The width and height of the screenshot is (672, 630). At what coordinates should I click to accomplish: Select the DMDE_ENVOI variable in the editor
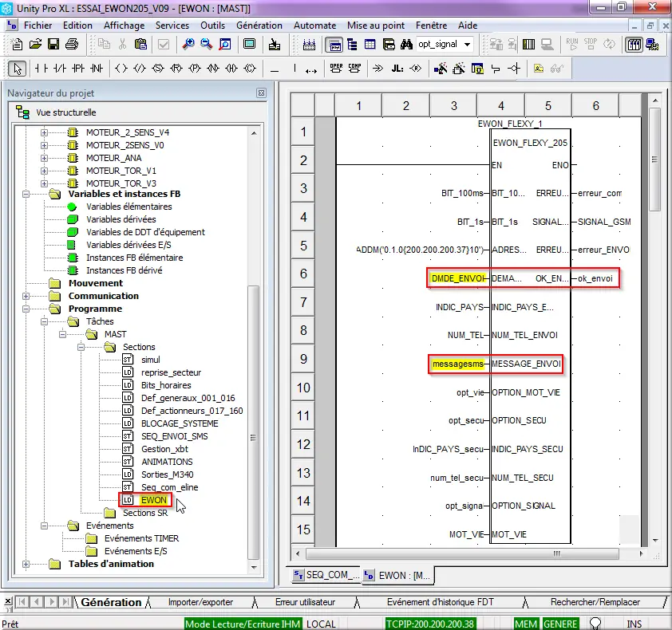[459, 278]
